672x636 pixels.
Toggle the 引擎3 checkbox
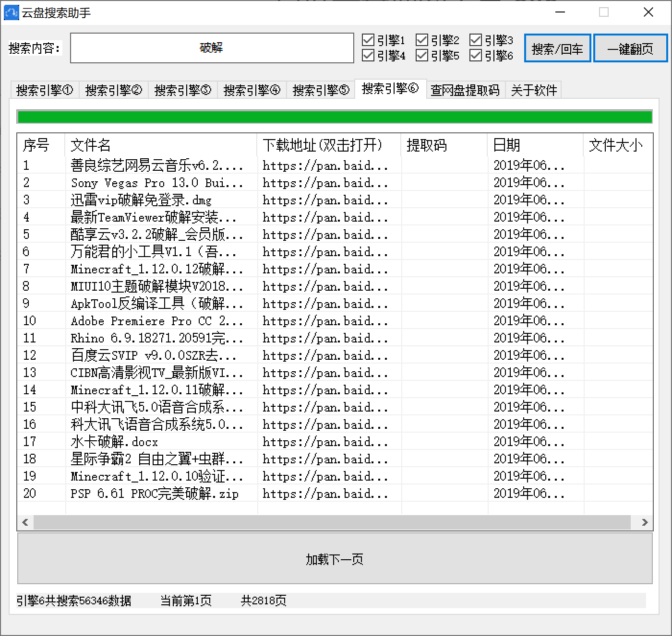pos(476,40)
